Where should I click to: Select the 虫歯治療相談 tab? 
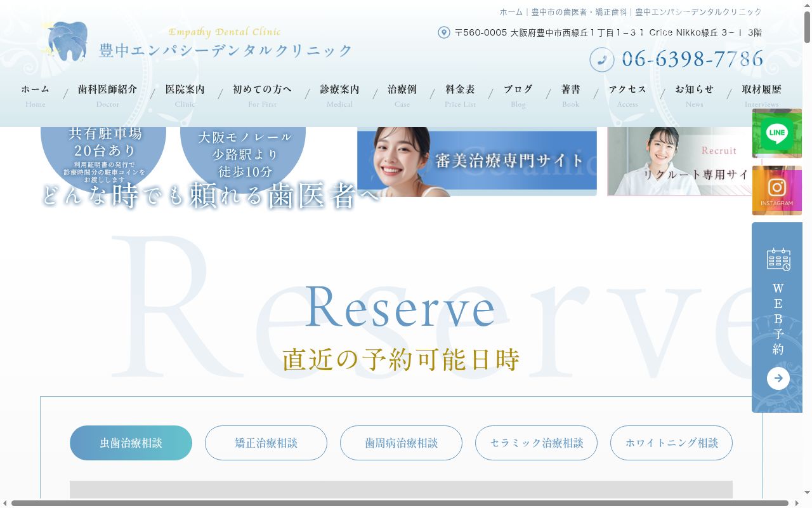pos(131,443)
